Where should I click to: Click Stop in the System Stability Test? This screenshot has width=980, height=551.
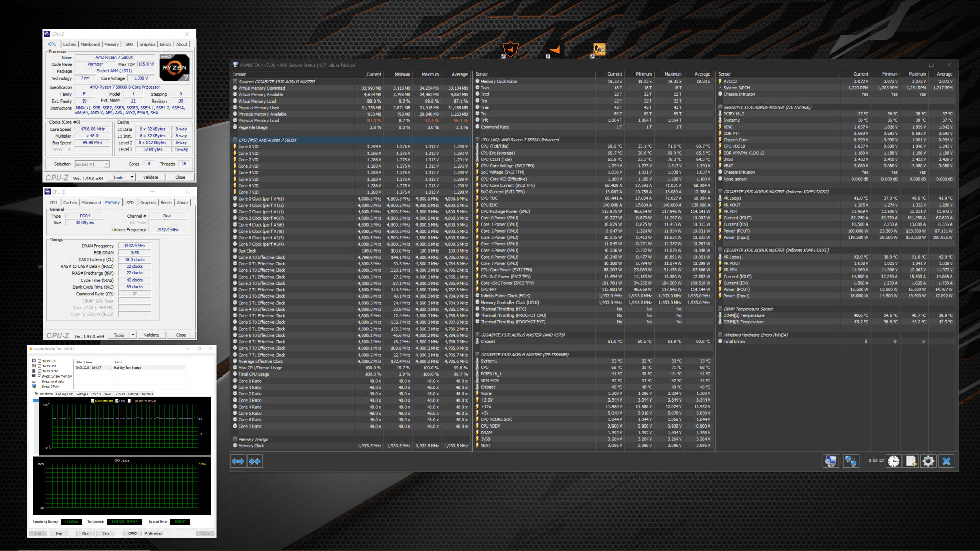coord(59,533)
